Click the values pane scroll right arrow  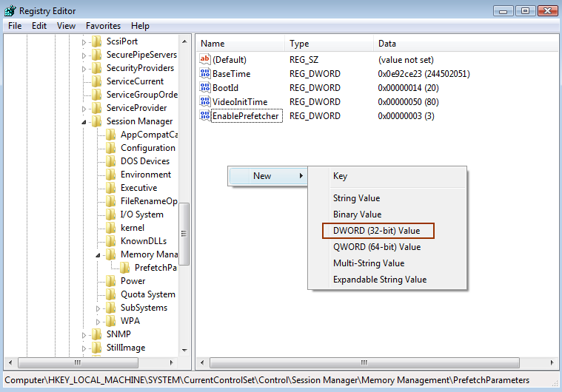(552, 362)
